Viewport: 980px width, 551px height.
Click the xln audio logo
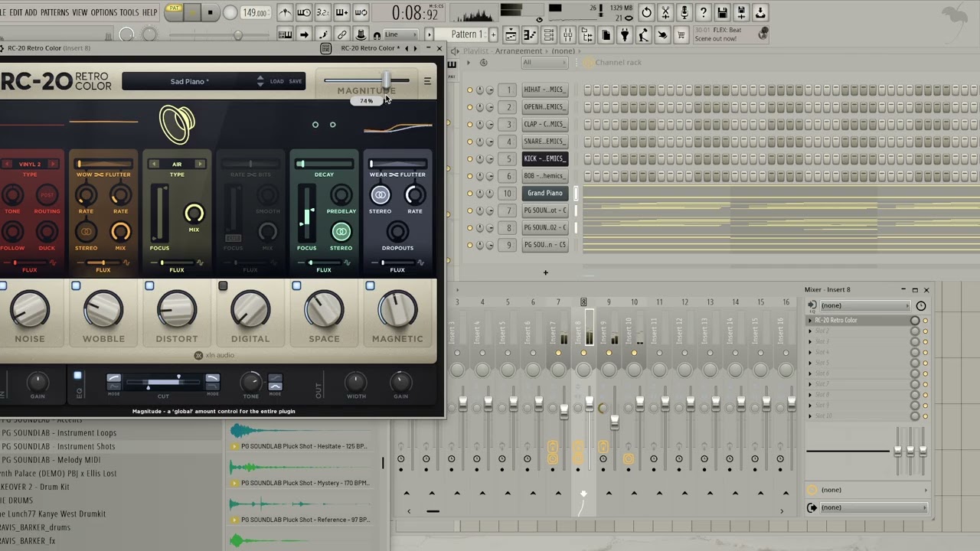[x=214, y=355]
